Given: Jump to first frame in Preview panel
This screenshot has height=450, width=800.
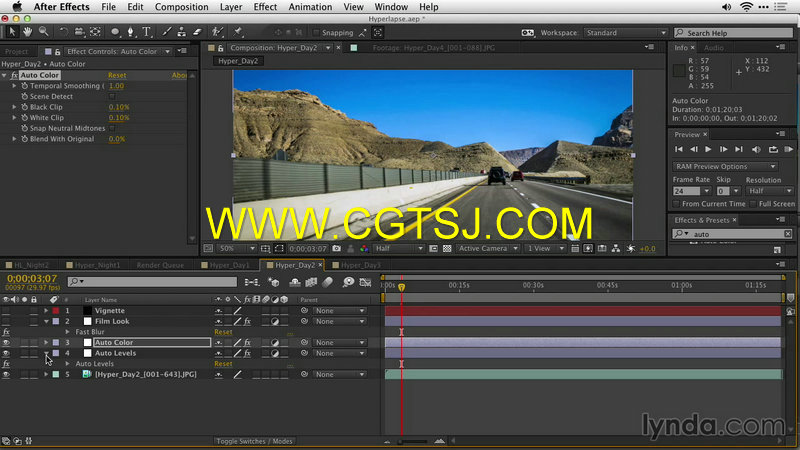Looking at the screenshot, I should point(679,149).
